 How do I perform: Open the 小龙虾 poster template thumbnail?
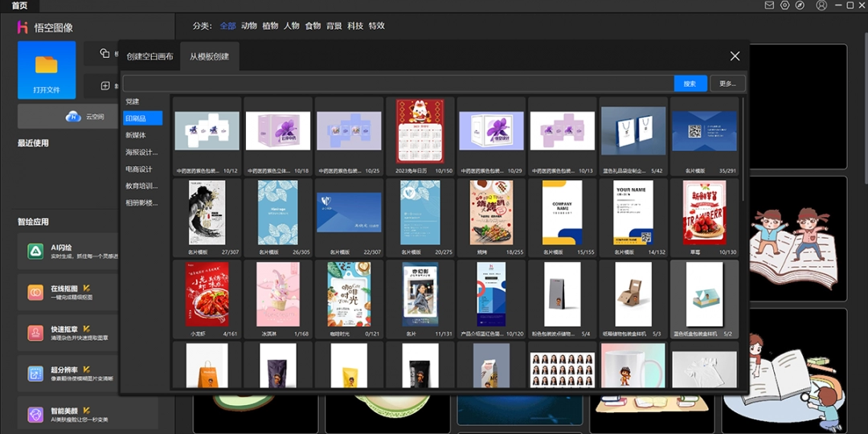(x=207, y=294)
